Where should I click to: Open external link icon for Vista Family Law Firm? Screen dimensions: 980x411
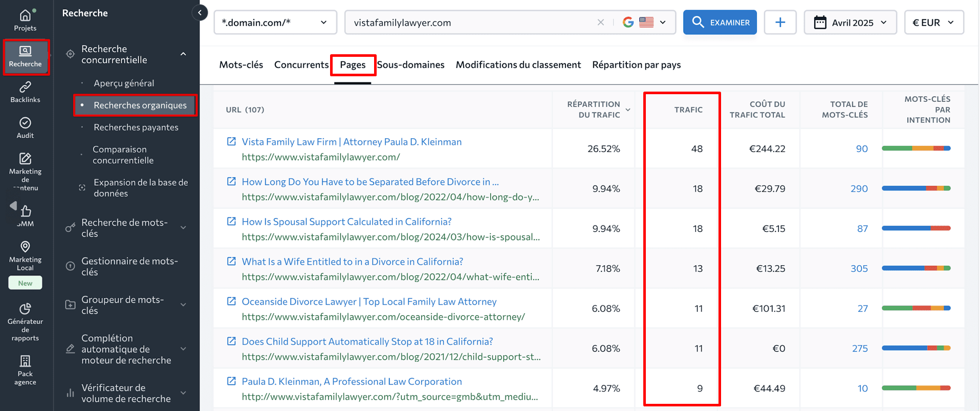[231, 141]
